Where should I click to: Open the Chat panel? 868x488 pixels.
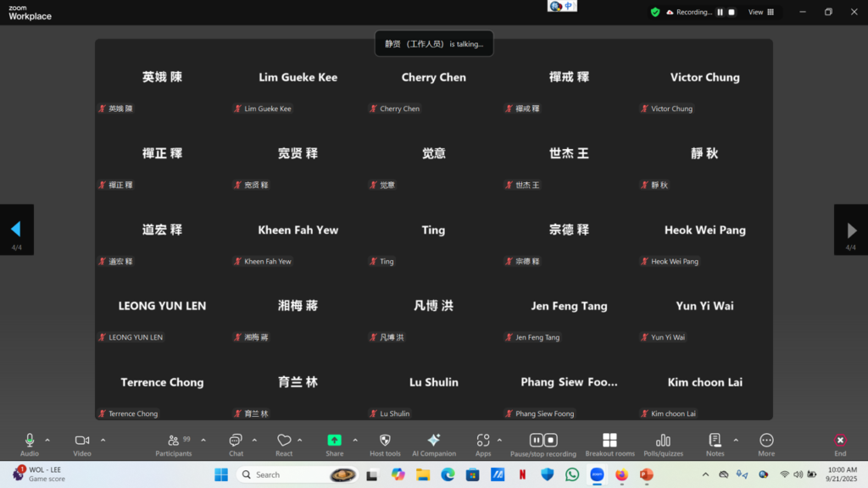tap(236, 441)
